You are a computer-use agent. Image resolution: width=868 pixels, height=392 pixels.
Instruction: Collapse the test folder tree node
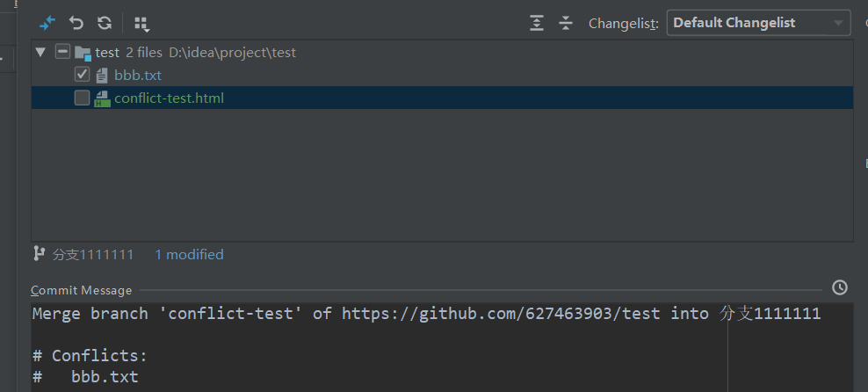[x=40, y=53]
